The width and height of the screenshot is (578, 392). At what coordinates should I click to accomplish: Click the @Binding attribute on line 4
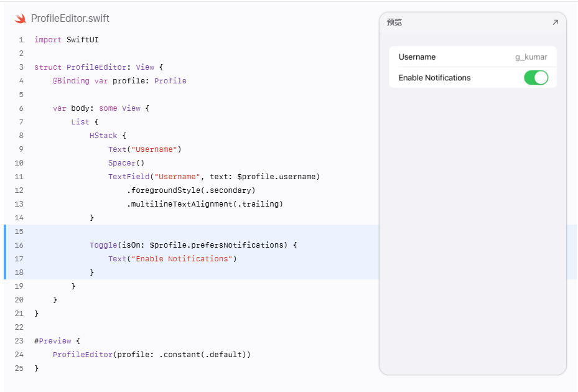pyautogui.click(x=71, y=81)
